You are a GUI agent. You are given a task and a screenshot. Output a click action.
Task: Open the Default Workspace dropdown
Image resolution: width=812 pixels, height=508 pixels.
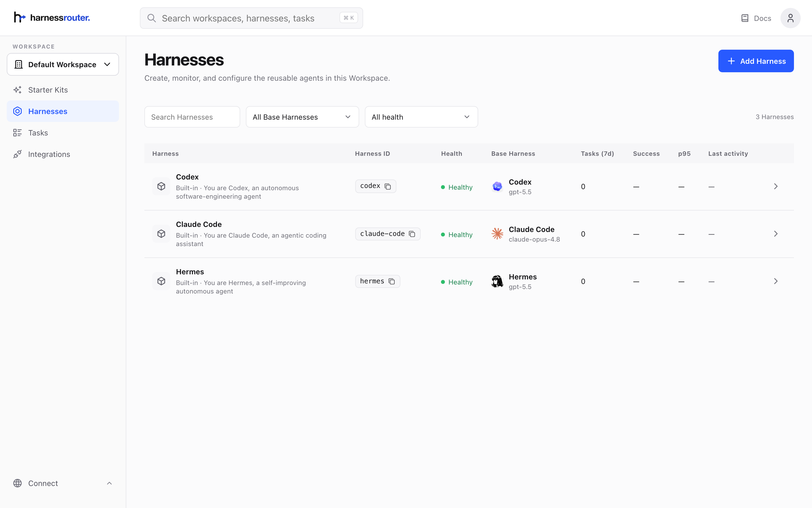tap(63, 65)
